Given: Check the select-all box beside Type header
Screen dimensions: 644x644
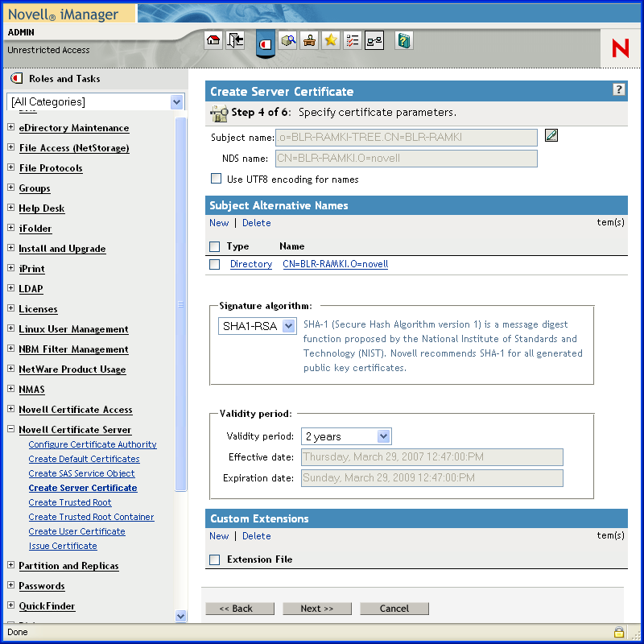Looking at the screenshot, I should coord(214,246).
